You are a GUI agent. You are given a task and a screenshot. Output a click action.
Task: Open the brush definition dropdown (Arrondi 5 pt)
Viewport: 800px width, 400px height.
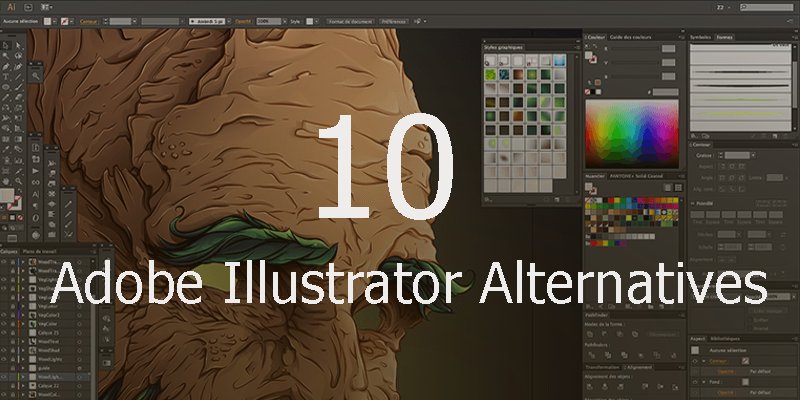pos(229,21)
